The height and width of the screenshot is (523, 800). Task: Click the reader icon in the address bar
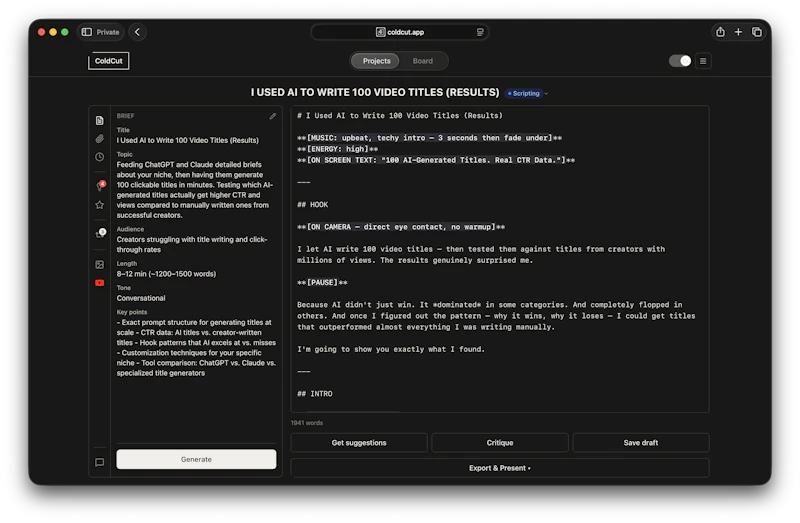click(x=480, y=32)
